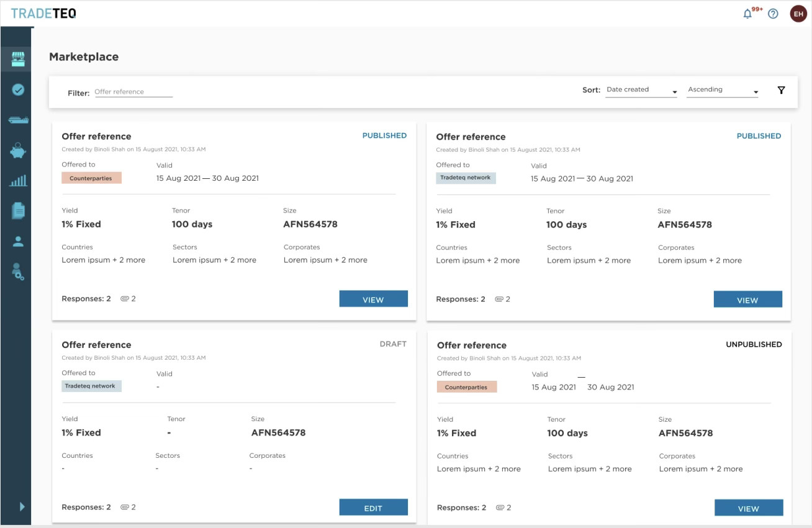
Task: Click PUBLISHED status on the Tradeteq network offer
Action: click(x=759, y=136)
